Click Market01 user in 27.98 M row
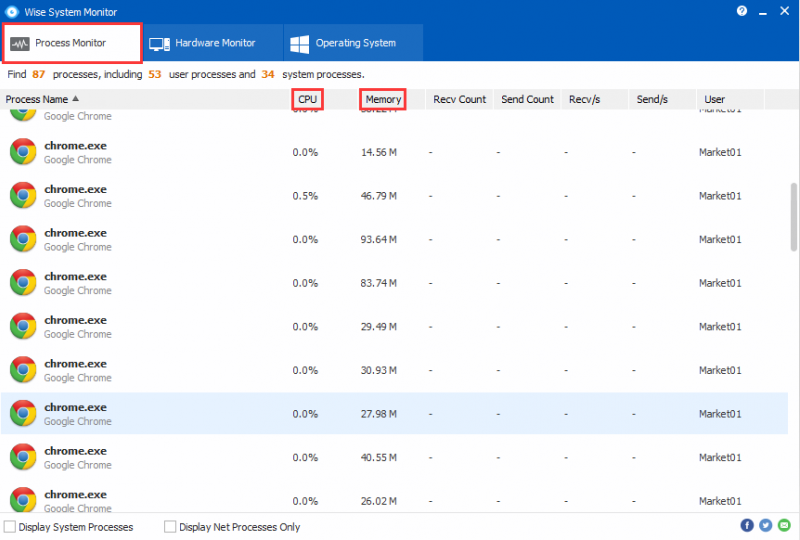 pos(720,414)
